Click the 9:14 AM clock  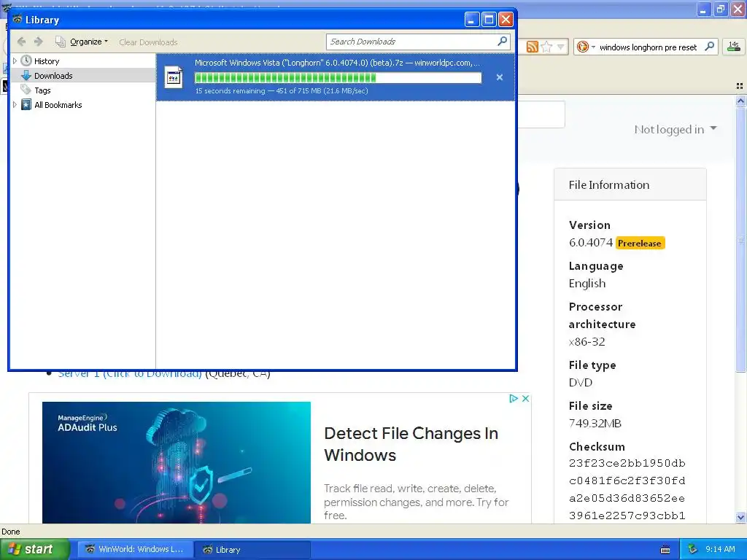(x=720, y=549)
